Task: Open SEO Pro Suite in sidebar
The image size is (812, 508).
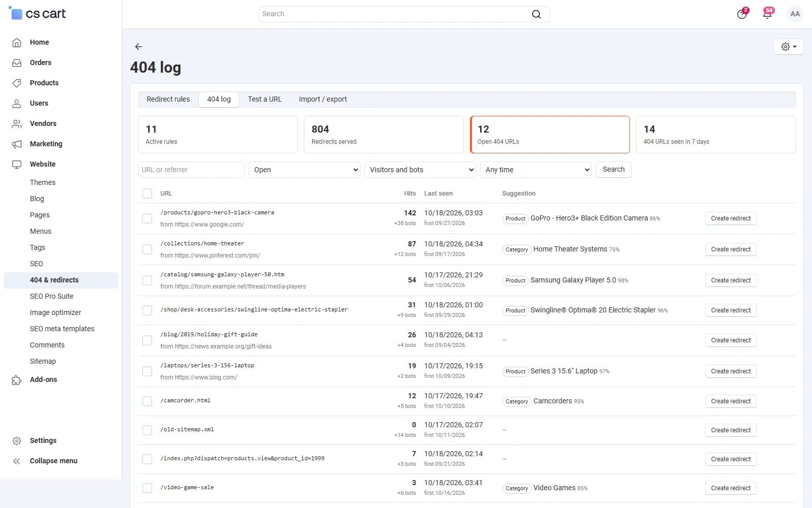Action: pyautogui.click(x=52, y=296)
